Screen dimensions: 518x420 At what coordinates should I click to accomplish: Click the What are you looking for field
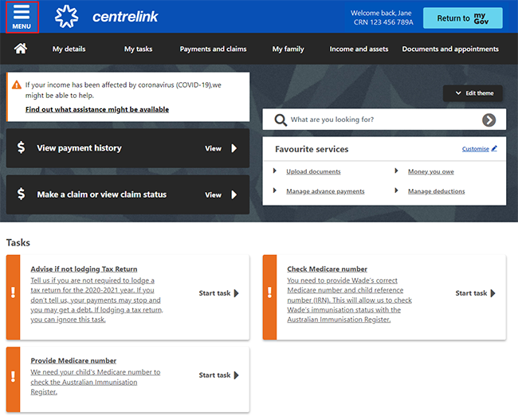click(385, 120)
